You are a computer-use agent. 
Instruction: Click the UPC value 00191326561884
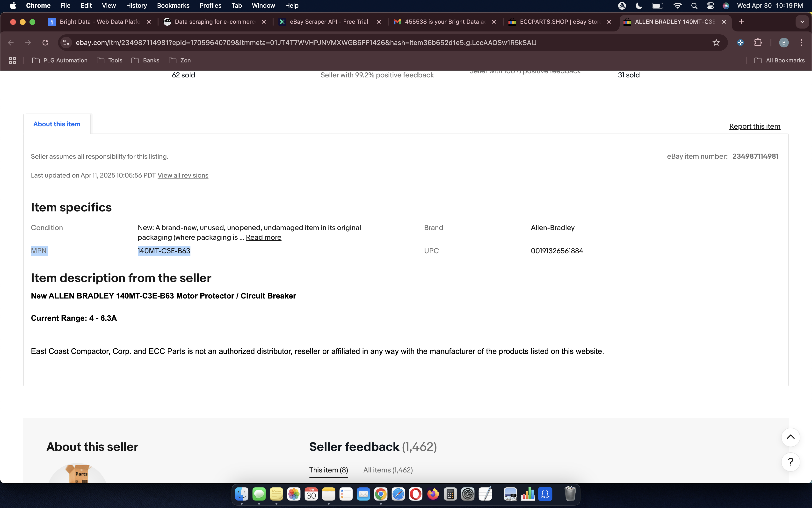pos(557,251)
